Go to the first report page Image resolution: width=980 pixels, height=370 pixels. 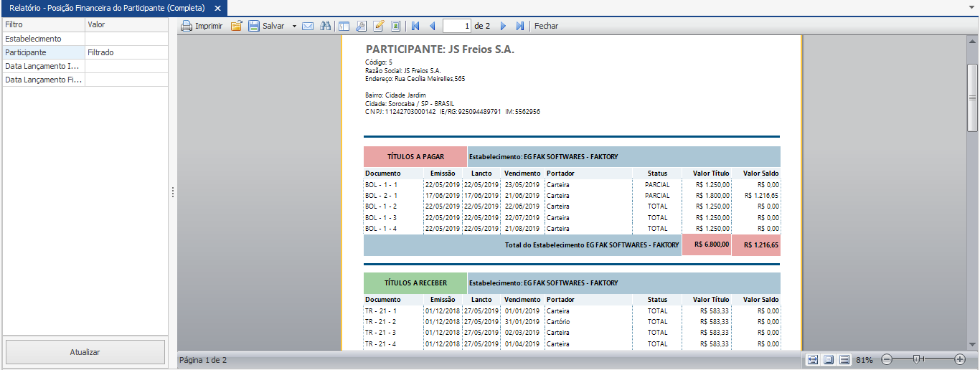[x=415, y=26]
